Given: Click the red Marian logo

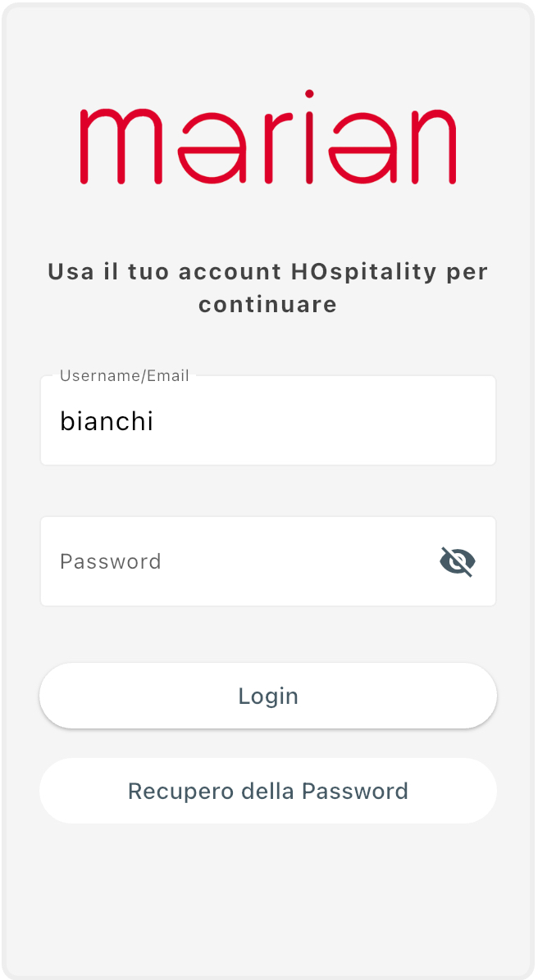Looking at the screenshot, I should tap(268, 137).
